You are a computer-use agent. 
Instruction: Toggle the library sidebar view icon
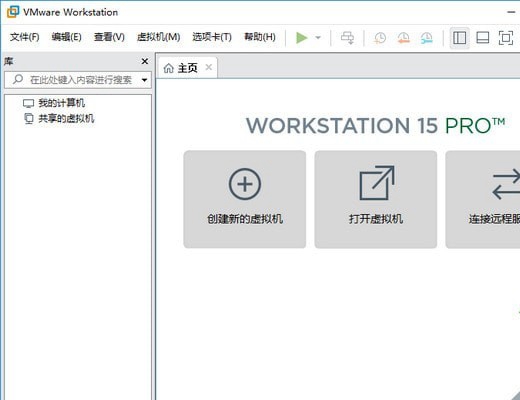click(x=459, y=38)
